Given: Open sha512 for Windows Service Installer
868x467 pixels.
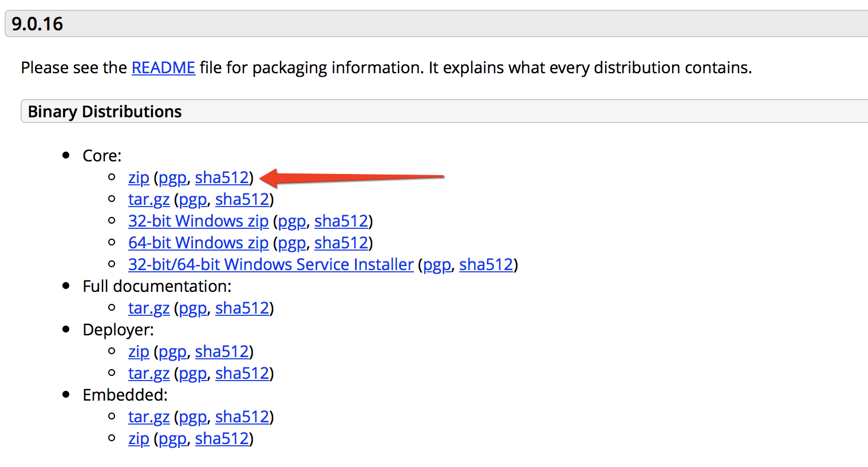Looking at the screenshot, I should (x=486, y=265).
